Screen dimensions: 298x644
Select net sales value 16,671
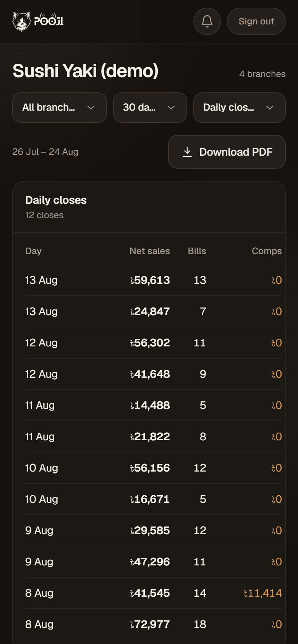150,499
